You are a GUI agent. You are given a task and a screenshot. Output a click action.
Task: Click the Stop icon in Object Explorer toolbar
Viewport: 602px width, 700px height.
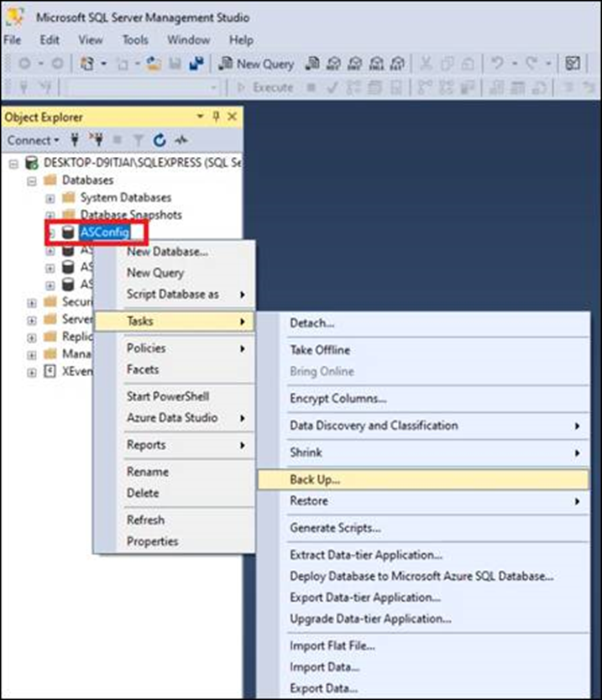[118, 141]
